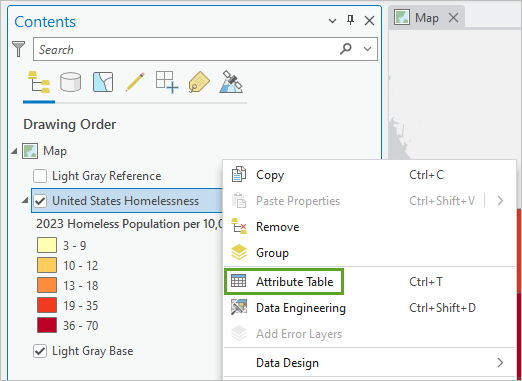Screen dimensions: 522x381
Task: Click the Drawing Order heading
Action: click(x=70, y=124)
